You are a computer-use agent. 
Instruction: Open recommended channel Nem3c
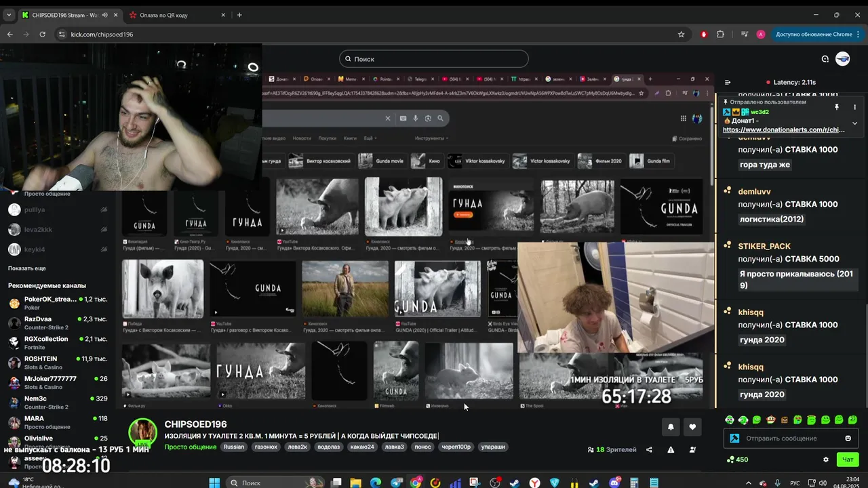pyautogui.click(x=58, y=403)
